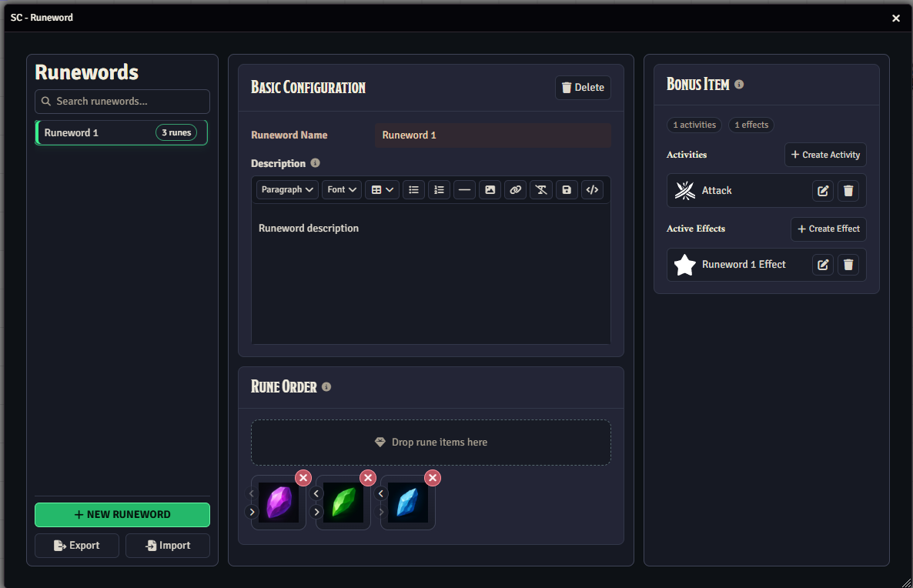Image resolution: width=913 pixels, height=588 pixels.
Task: Focus the Search runewords field
Action: pyautogui.click(x=122, y=102)
